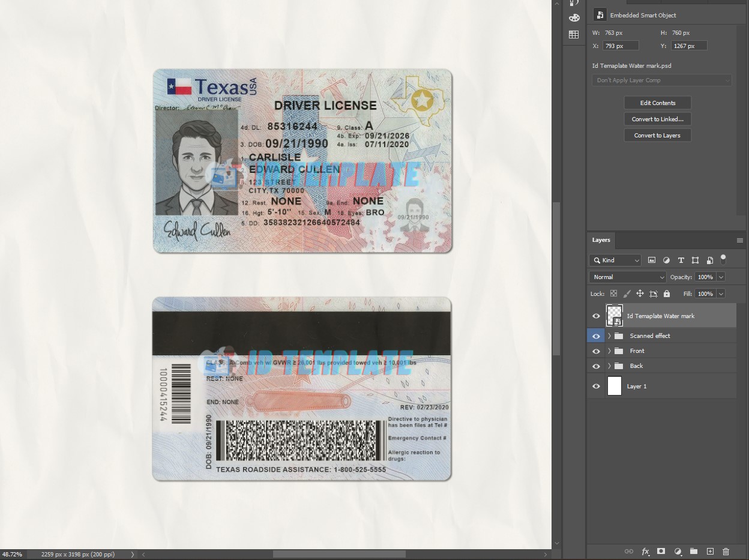Click the Fill value field
Viewport: 749px width, 560px height.
pyautogui.click(x=706, y=294)
